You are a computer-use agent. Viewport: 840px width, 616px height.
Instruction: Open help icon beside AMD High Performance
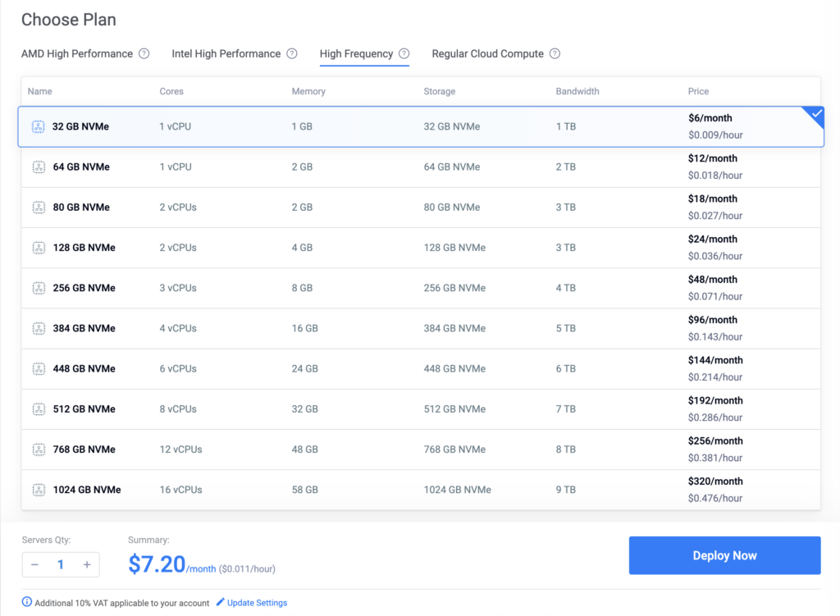click(x=144, y=53)
